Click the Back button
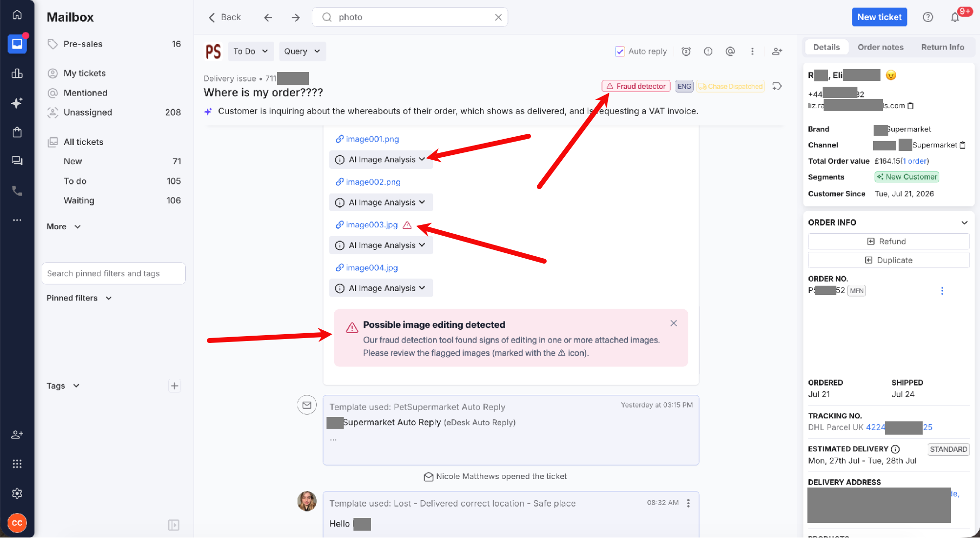The height and width of the screenshot is (538, 980). click(x=225, y=17)
